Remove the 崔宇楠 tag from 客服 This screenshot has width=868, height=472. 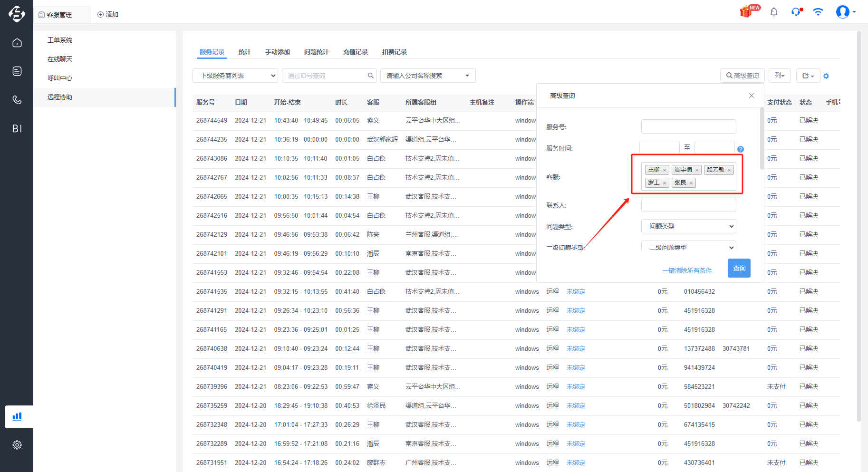(x=697, y=170)
